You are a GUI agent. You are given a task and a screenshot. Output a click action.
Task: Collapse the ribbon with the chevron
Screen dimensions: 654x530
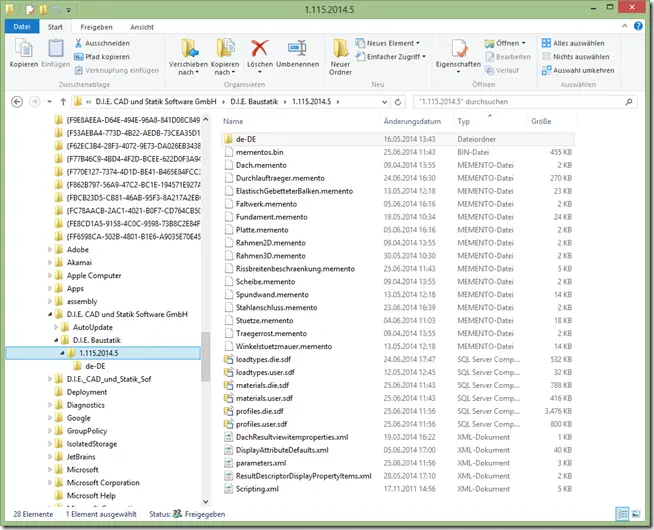click(x=624, y=26)
